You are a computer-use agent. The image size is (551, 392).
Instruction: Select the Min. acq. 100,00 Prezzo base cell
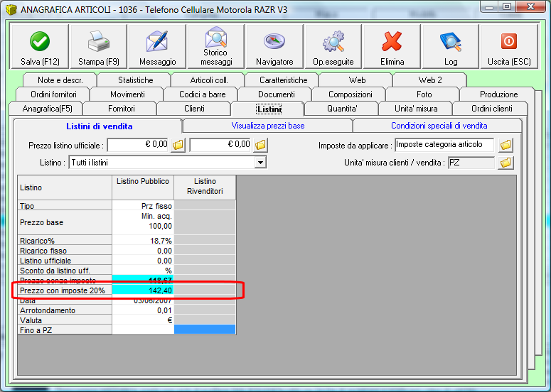tap(143, 222)
